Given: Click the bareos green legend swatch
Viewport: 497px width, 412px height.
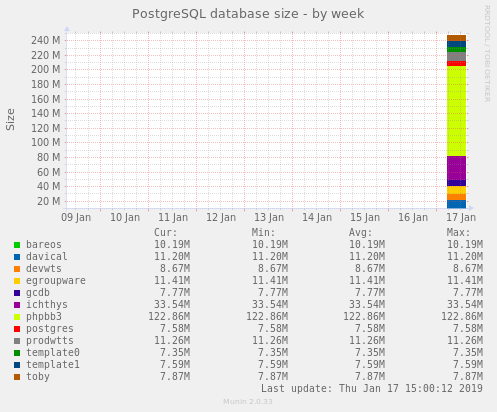Looking at the screenshot, I should click(x=17, y=245).
